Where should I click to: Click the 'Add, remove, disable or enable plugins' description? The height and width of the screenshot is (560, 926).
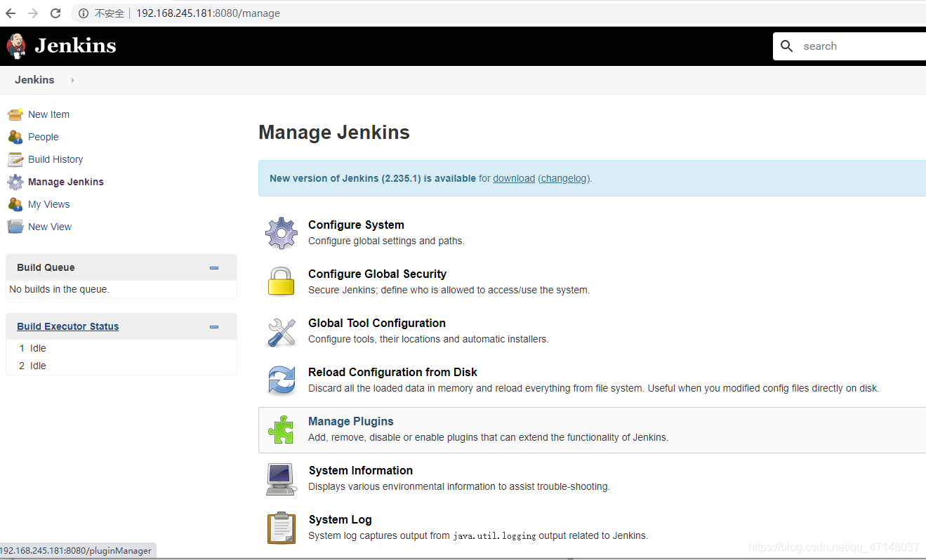(x=488, y=437)
